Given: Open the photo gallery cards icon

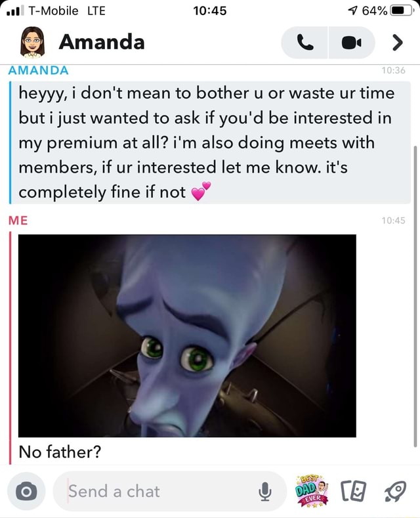Looking at the screenshot, I should 354,491.
